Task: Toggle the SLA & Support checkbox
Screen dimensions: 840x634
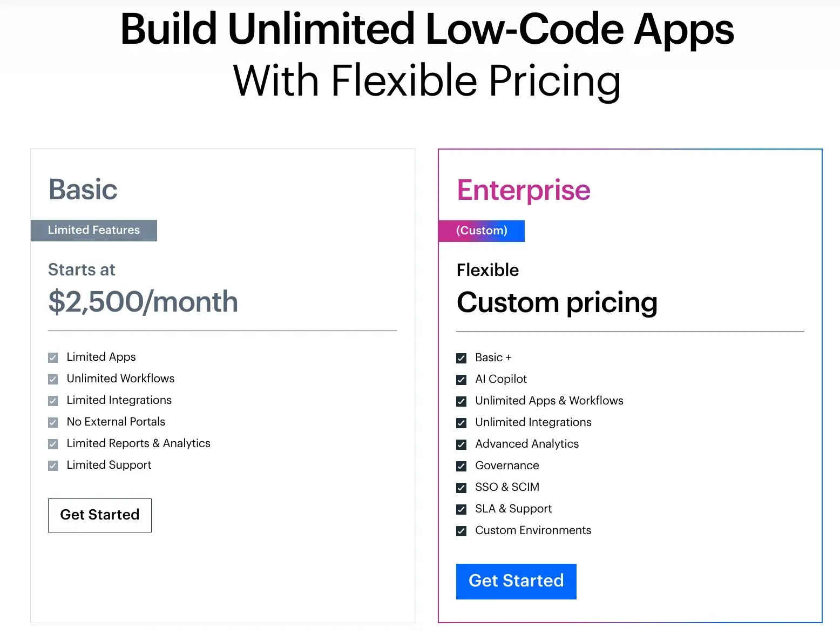Action: pyautogui.click(x=462, y=509)
